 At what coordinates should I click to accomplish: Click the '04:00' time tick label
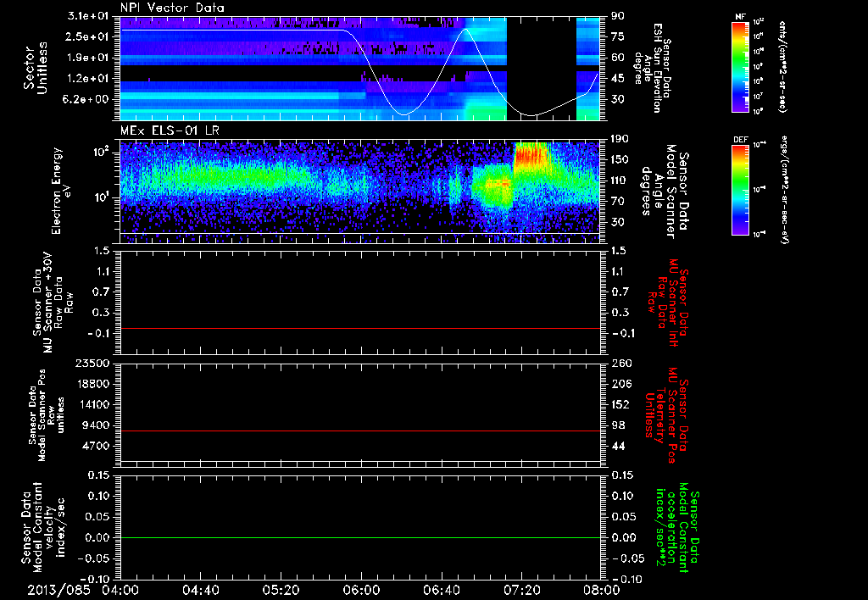[120, 590]
